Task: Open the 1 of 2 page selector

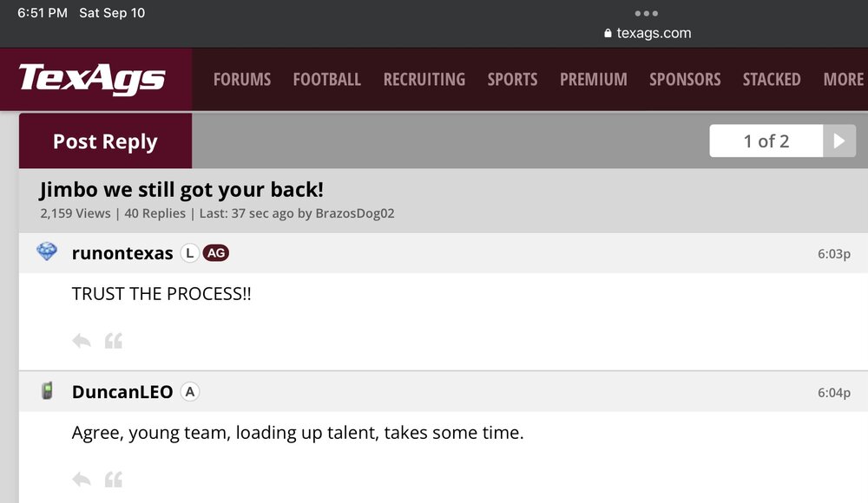Action: (766, 141)
